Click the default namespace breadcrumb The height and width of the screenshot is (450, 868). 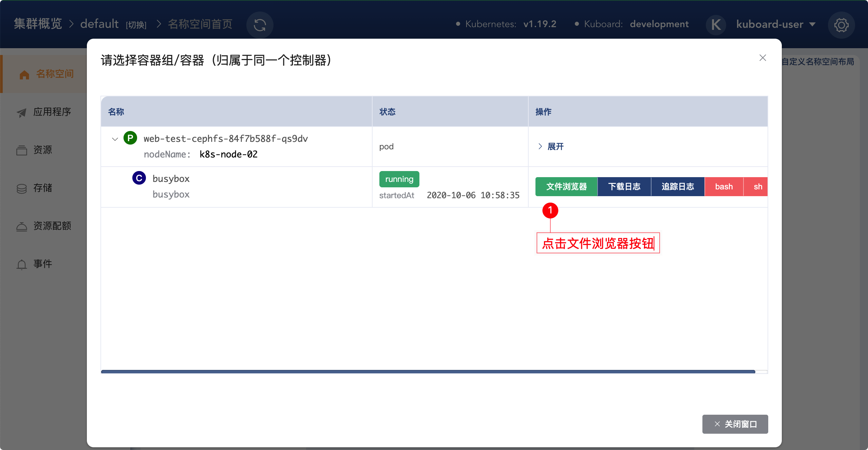[x=99, y=24]
